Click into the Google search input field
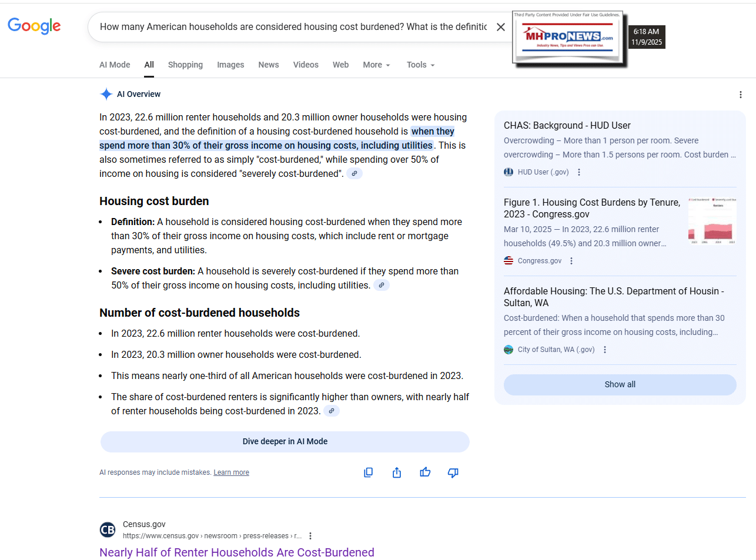The height and width of the screenshot is (560, 756). point(293,27)
